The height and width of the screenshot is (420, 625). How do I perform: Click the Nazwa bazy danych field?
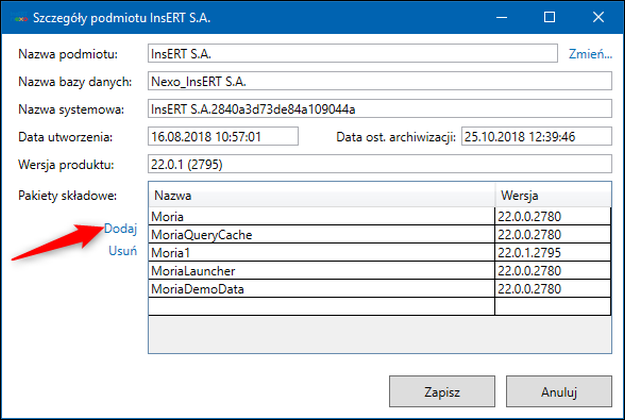coord(378,81)
